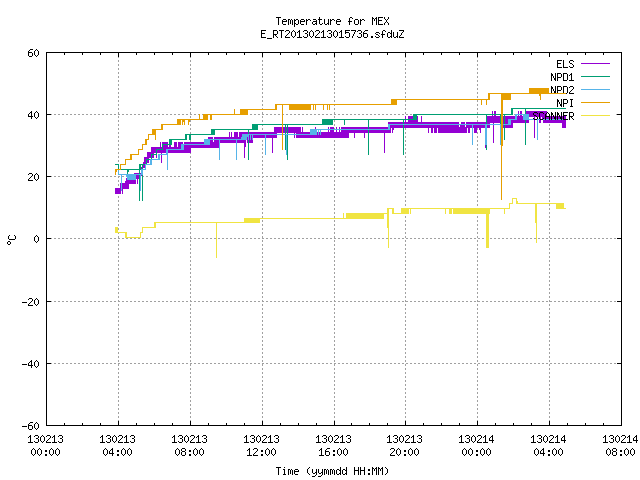
Task: Click the y-axis label 0
Action: [36, 239]
